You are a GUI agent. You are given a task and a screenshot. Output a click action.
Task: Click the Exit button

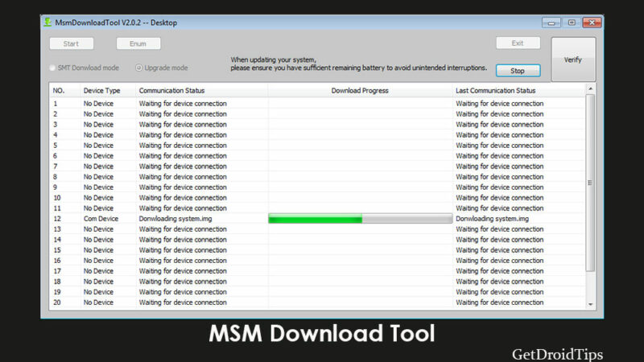pyautogui.click(x=518, y=43)
